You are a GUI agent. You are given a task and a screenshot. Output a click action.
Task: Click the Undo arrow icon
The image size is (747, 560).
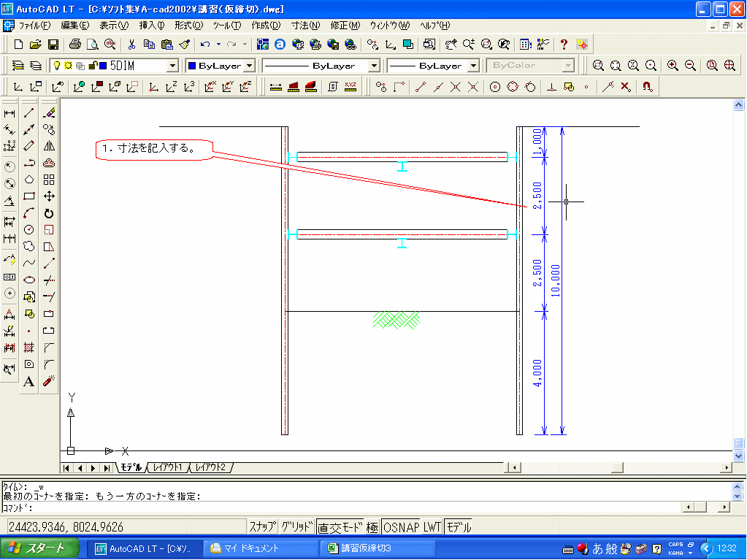[205, 45]
